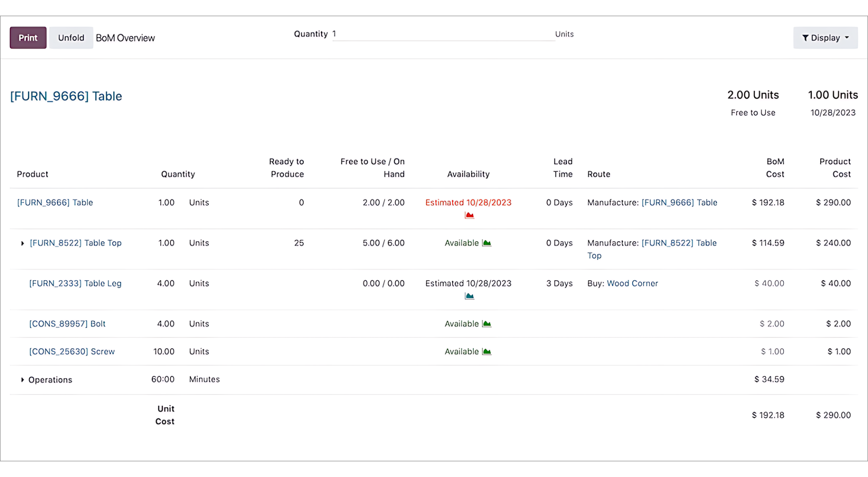Click the Unfold button

point(71,38)
